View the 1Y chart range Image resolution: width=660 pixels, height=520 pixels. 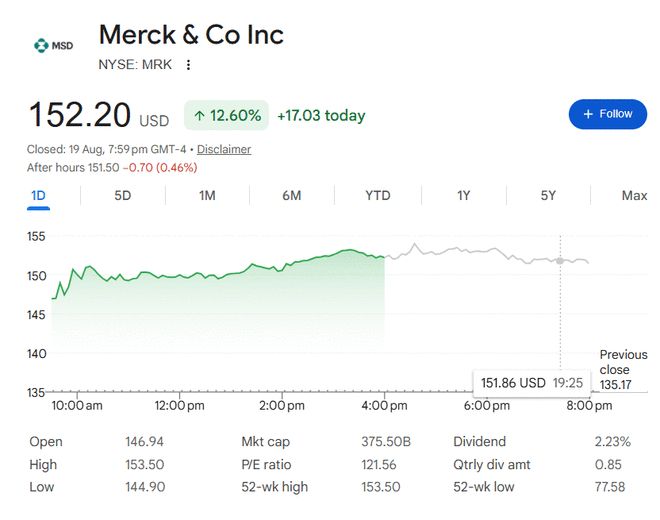(x=464, y=196)
